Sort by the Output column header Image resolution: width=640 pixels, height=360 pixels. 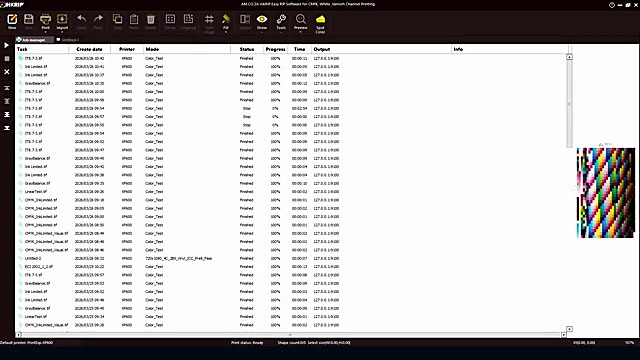point(381,49)
